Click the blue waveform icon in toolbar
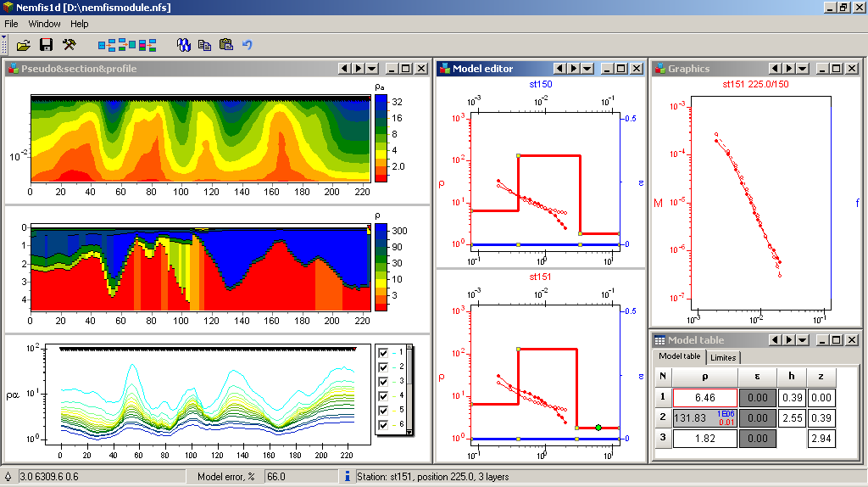This screenshot has width=868, height=487. pos(183,44)
